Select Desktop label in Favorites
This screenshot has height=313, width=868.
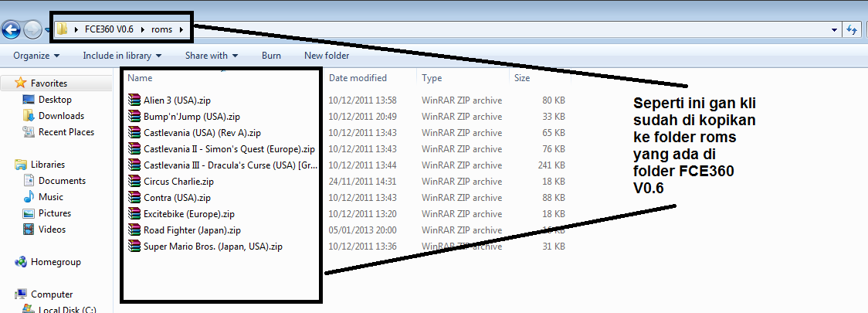coord(55,100)
